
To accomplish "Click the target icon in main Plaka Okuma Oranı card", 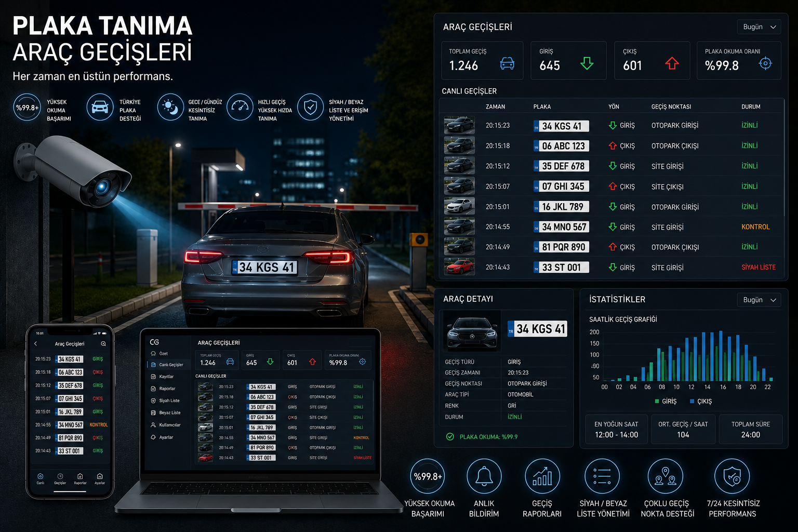I will 765,63.
